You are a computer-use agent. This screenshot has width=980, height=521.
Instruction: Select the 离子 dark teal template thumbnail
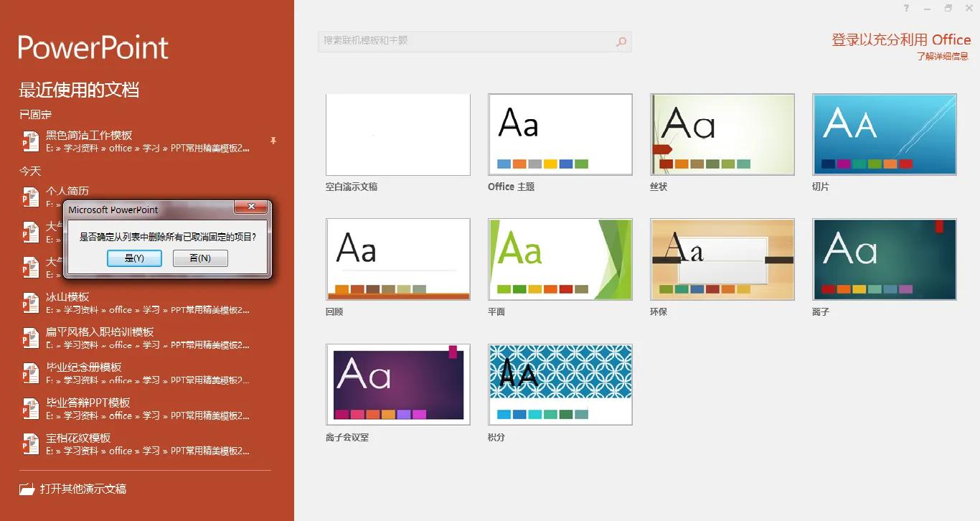[885, 259]
